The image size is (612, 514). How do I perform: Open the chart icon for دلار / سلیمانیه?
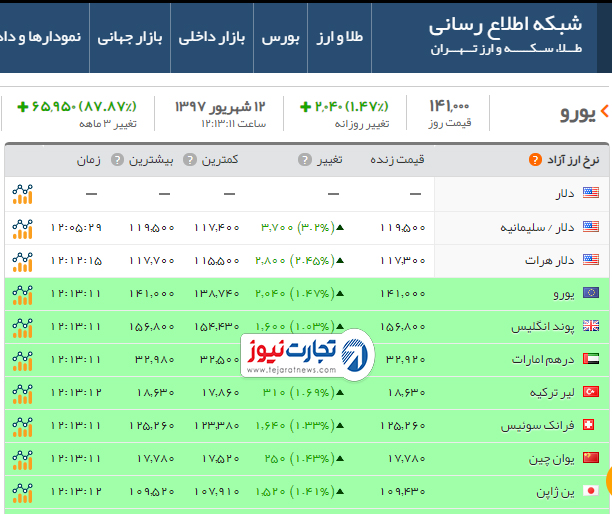click(22, 228)
